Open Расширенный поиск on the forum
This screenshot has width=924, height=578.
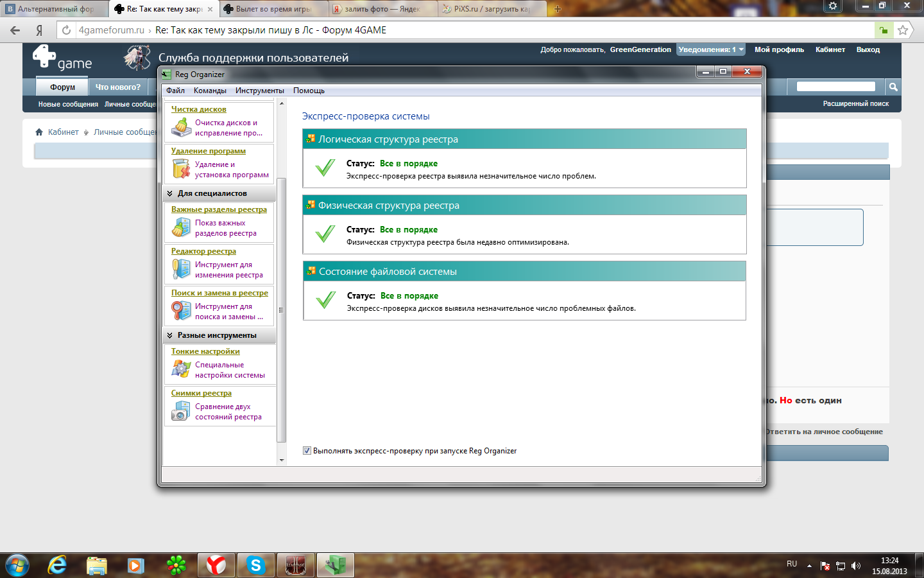pos(856,103)
